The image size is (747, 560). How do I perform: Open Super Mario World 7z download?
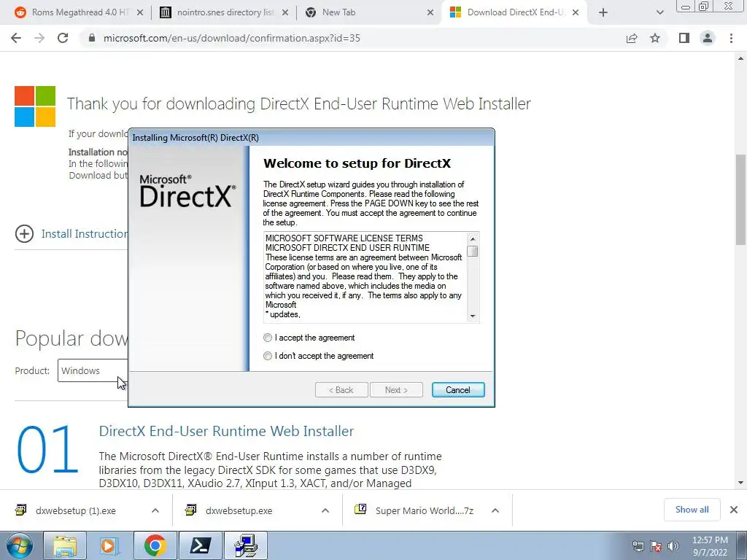point(424,510)
